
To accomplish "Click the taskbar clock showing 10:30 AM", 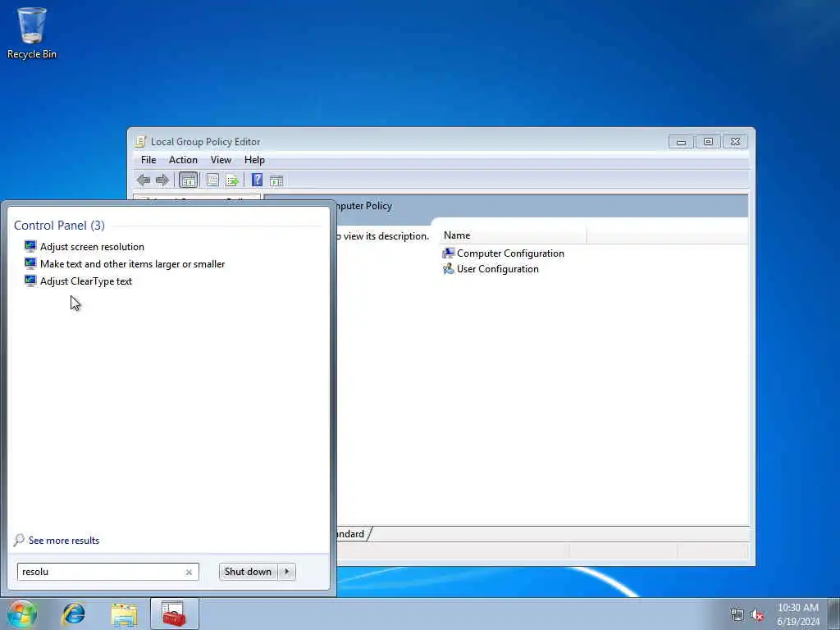I will [797, 614].
